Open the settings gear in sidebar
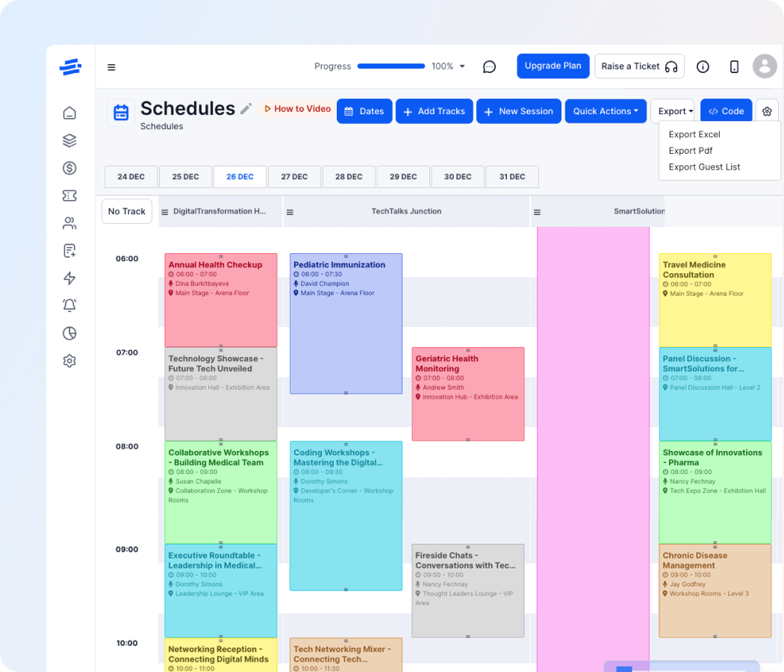Screen dimensions: 784x672 coord(69,361)
